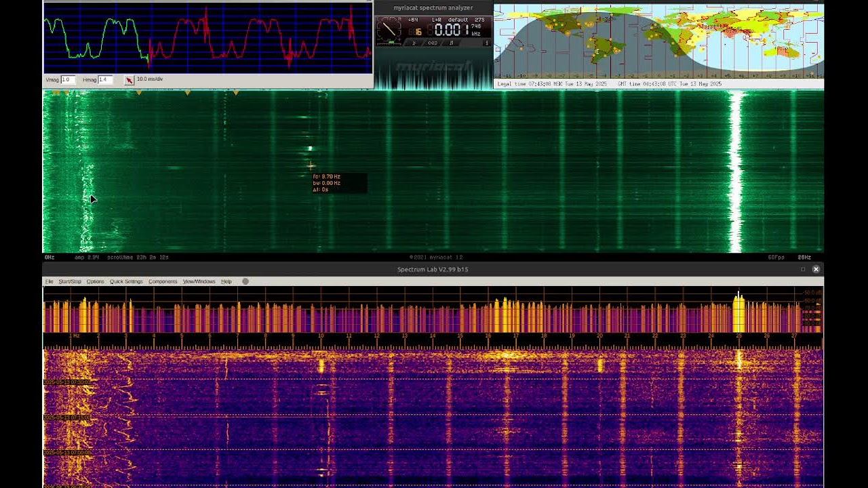Click the world day/night map
The height and width of the screenshot is (488, 868).
(658, 41)
